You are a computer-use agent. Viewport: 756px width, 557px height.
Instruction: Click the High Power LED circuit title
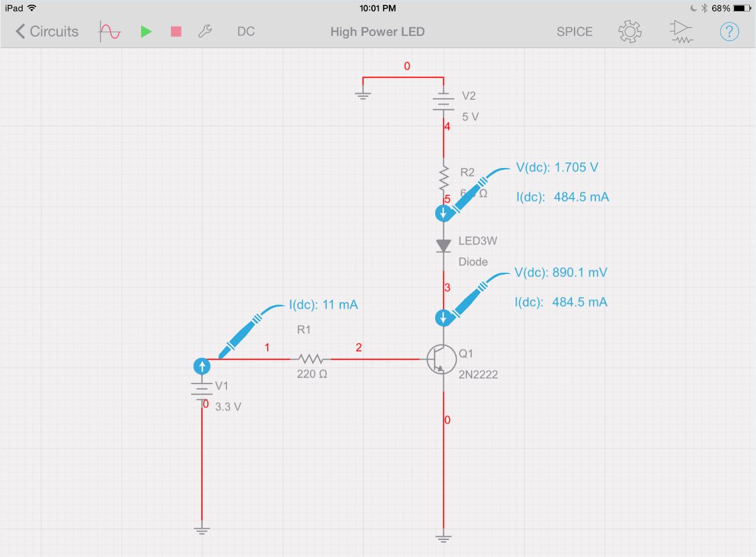pyautogui.click(x=377, y=31)
